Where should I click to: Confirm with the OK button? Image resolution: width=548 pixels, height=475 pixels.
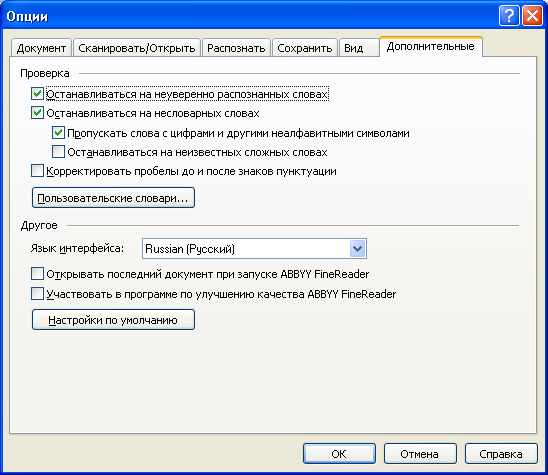[339, 454]
